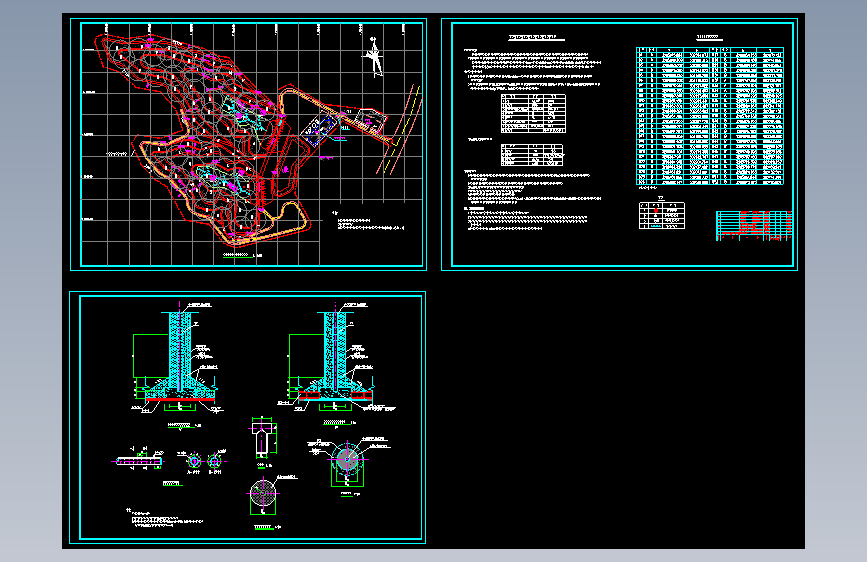The height and width of the screenshot is (562, 867).
Task: Click the empty black area of the drawing canvas
Action: coord(614,409)
